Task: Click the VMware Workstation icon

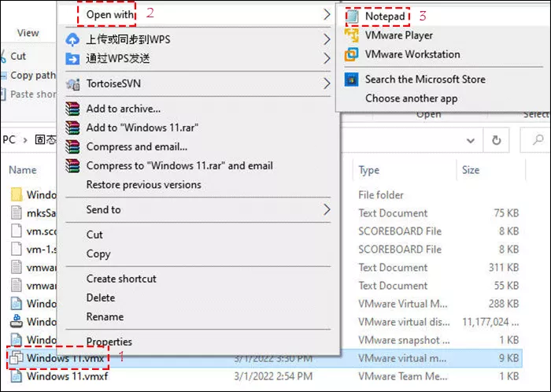Action: 352,54
